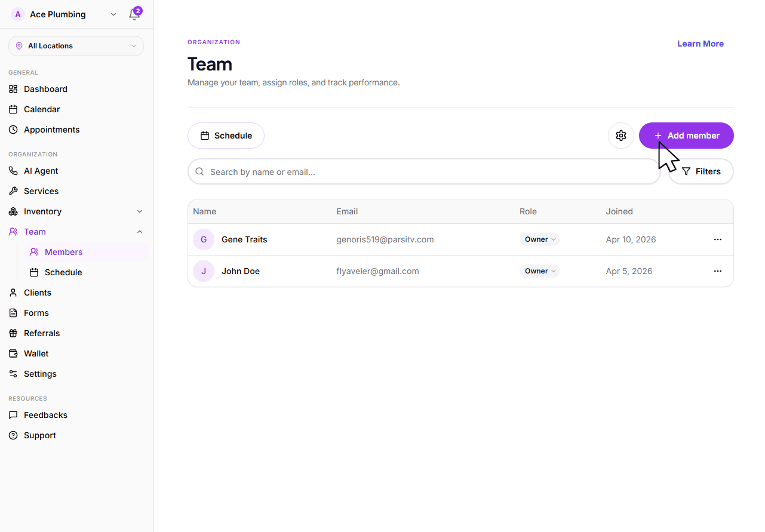Open the Wallet section
765x532 pixels.
(x=35, y=353)
